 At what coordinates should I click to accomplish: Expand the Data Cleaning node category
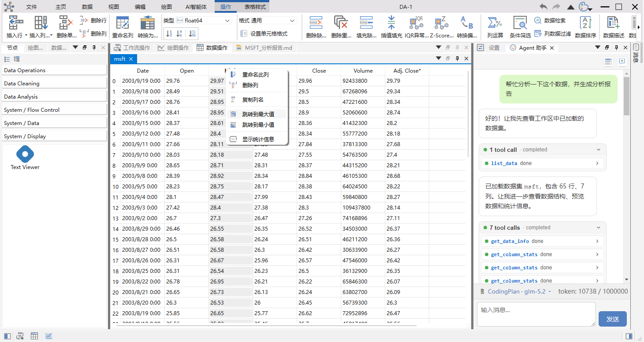[x=54, y=83]
